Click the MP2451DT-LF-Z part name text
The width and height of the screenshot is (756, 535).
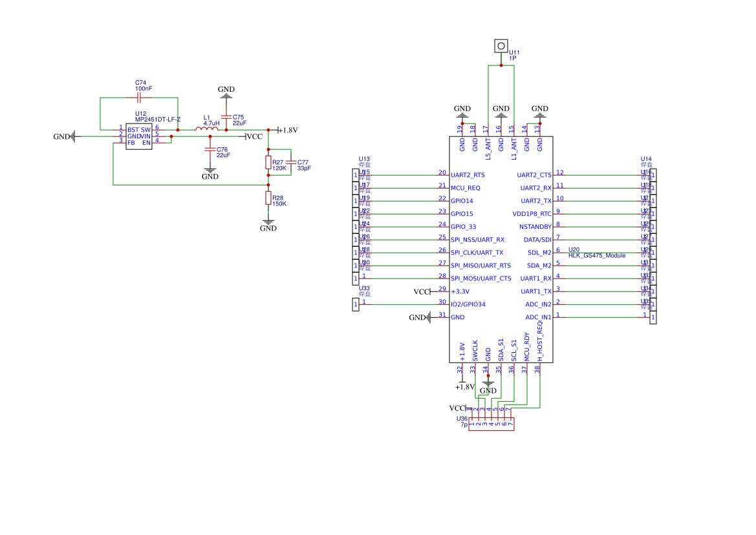tap(158, 120)
